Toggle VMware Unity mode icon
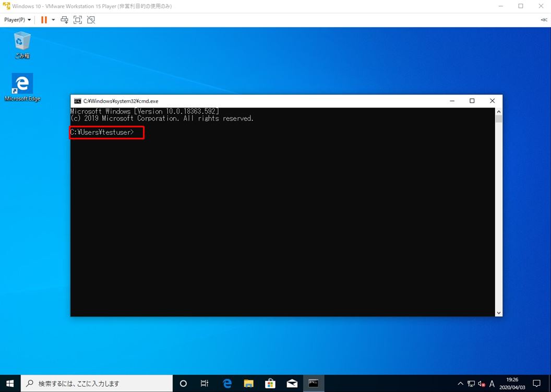This screenshot has height=392, width=551. [91, 20]
